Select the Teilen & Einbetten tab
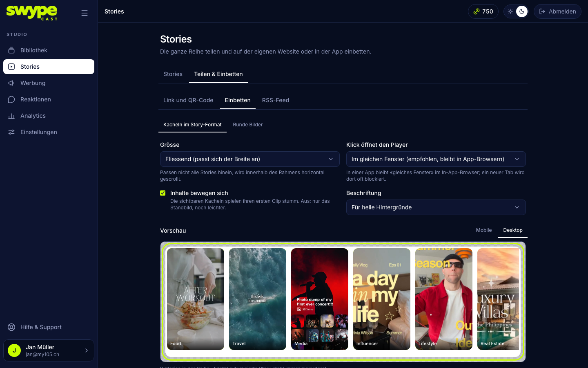Image resolution: width=588 pixels, height=368 pixels. (218, 74)
